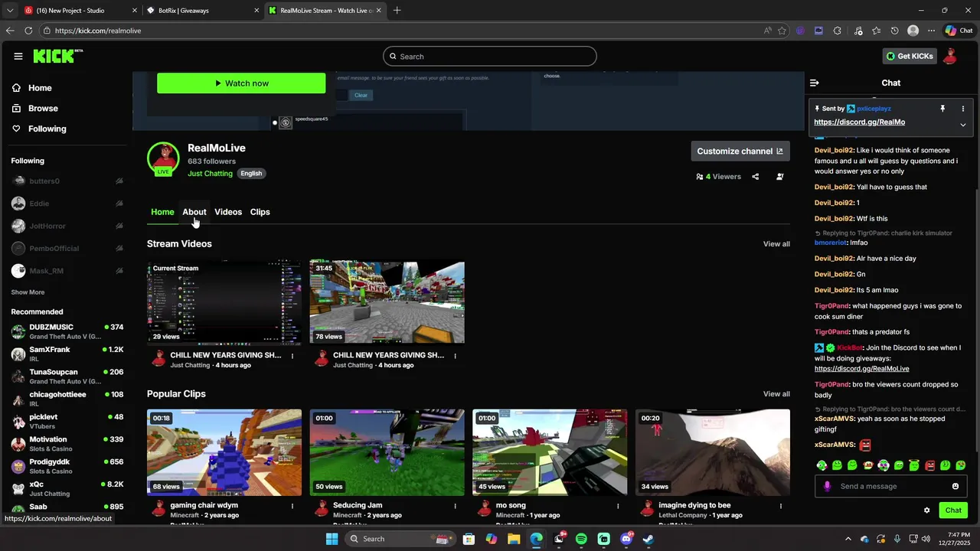This screenshot has width=980, height=551.
Task: Open options for gaming chair wdym clip
Action: (x=292, y=506)
